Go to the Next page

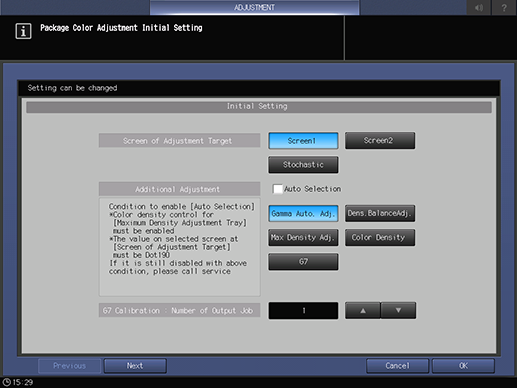pyautogui.click(x=135, y=366)
